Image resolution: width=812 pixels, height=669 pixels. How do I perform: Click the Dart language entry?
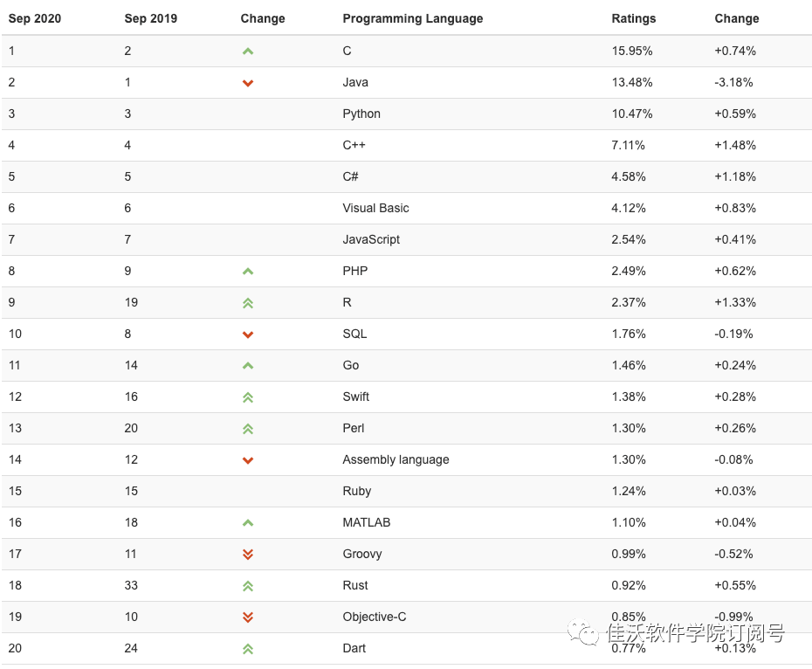[354, 648]
